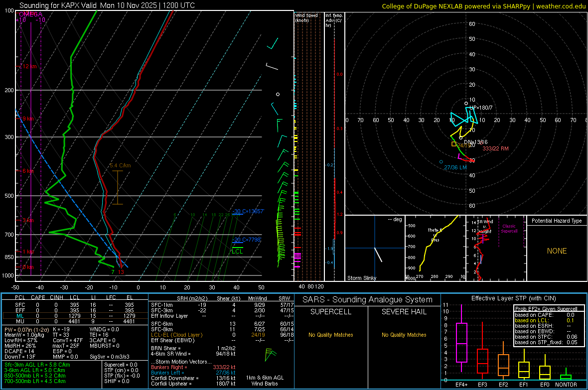588x390 pixels.
Task: Select the ML parcel row in the table
Action: (x=75, y=316)
